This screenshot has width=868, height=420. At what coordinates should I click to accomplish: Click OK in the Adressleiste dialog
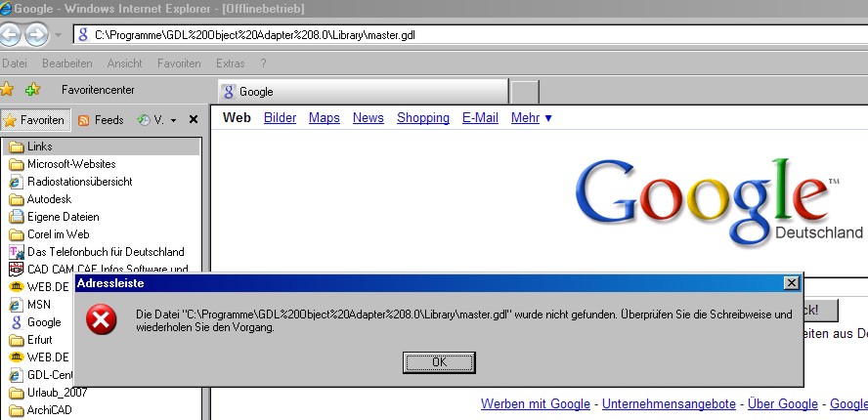coord(439,362)
